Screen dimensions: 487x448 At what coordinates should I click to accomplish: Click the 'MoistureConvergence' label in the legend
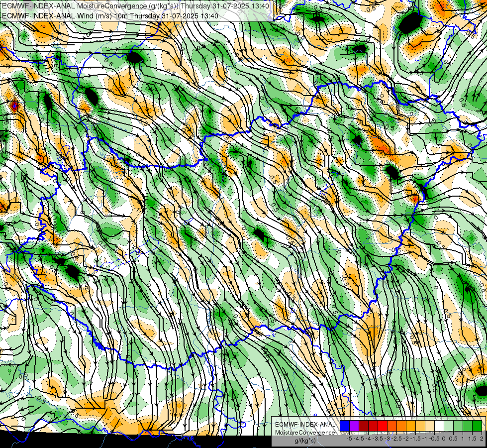(305, 433)
